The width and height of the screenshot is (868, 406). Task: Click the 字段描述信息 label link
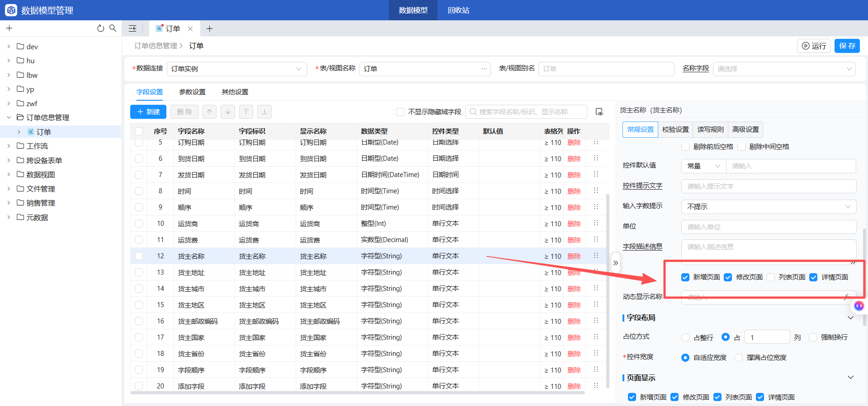click(642, 247)
